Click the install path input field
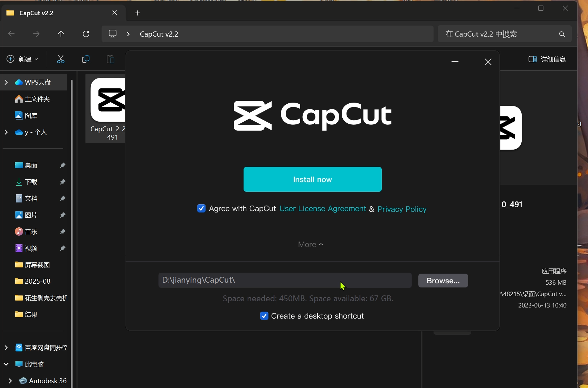 tap(285, 280)
